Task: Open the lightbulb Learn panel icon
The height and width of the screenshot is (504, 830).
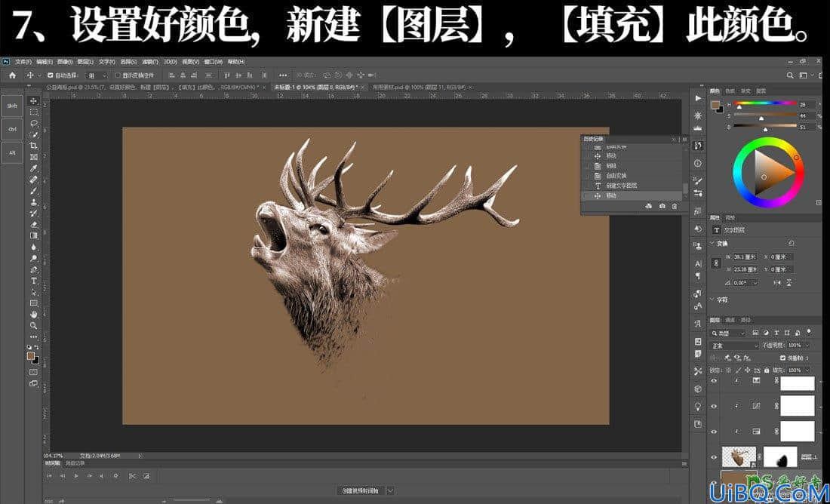Action: [x=698, y=406]
